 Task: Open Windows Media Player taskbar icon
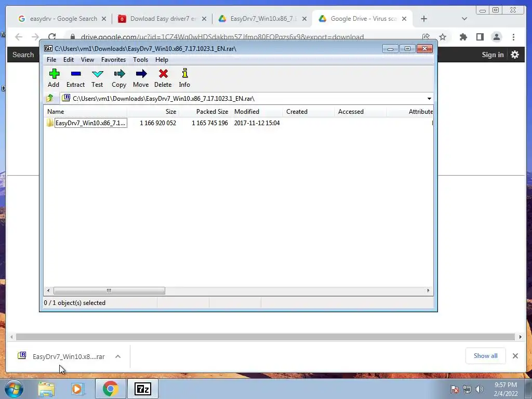[x=77, y=389]
